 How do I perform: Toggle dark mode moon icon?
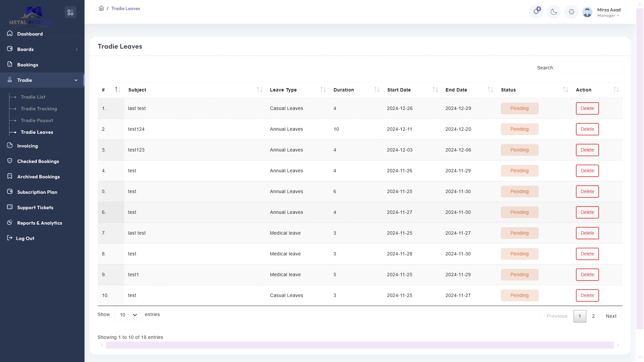tap(553, 12)
